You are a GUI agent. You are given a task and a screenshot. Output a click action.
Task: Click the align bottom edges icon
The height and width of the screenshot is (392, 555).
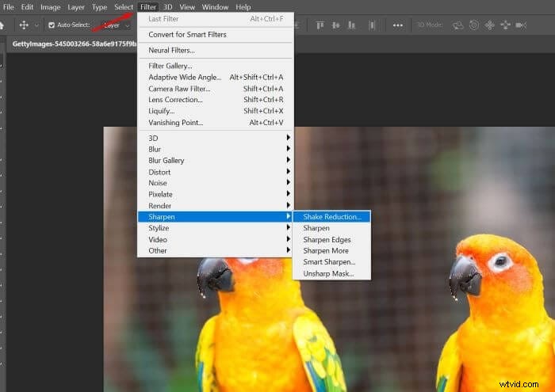351,25
